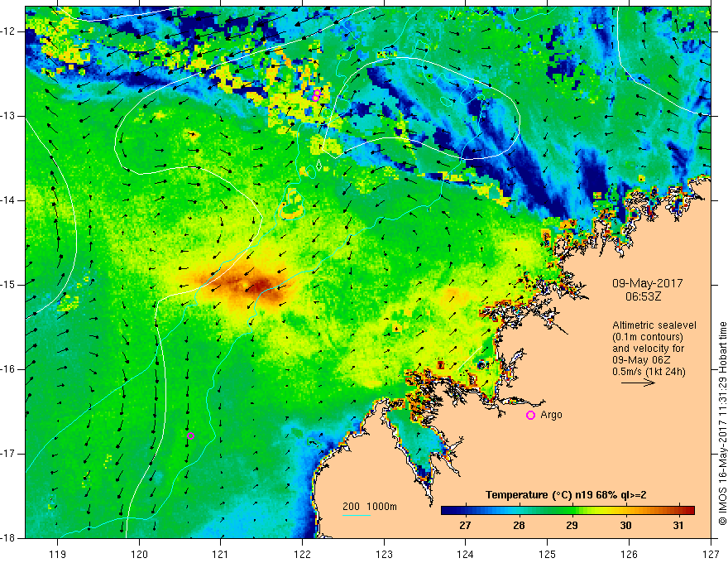Click the IMOS copyright timestamp text

coord(722,423)
